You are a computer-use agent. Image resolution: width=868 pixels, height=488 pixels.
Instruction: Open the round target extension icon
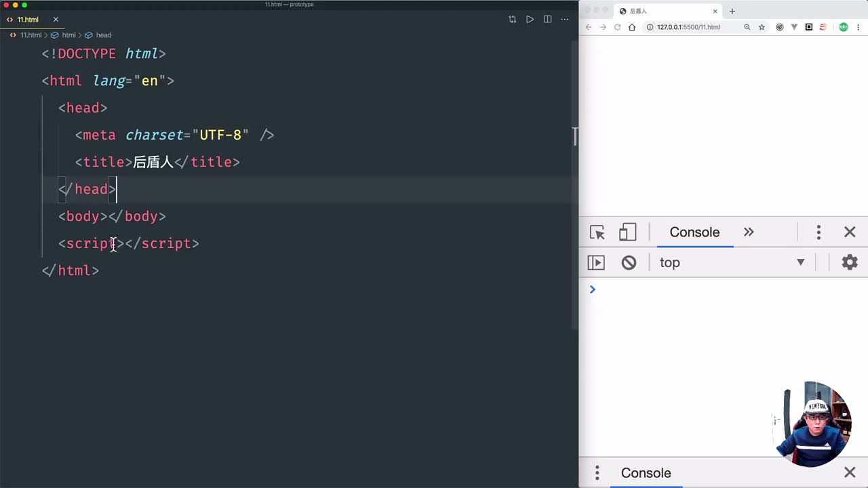pyautogui.click(x=779, y=27)
